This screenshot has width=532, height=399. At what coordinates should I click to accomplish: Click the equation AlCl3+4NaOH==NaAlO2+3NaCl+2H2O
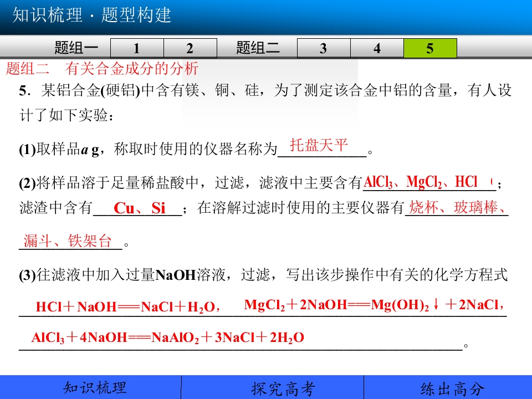point(167,337)
